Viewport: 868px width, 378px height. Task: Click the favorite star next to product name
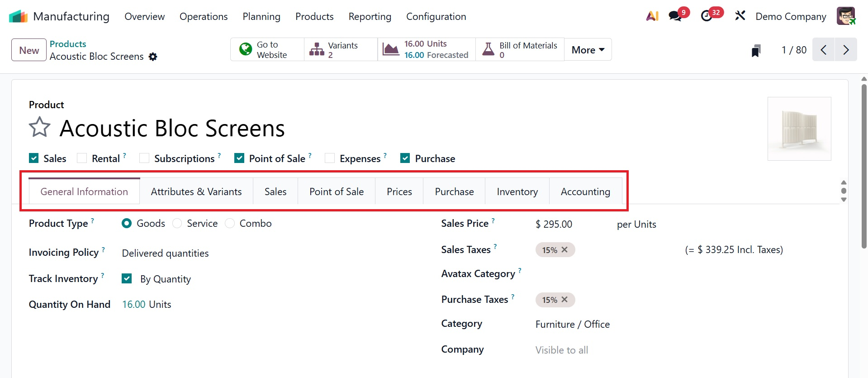(x=39, y=127)
